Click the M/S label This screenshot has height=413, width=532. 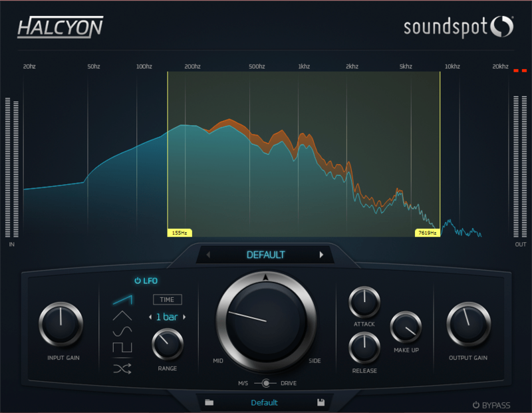(243, 383)
